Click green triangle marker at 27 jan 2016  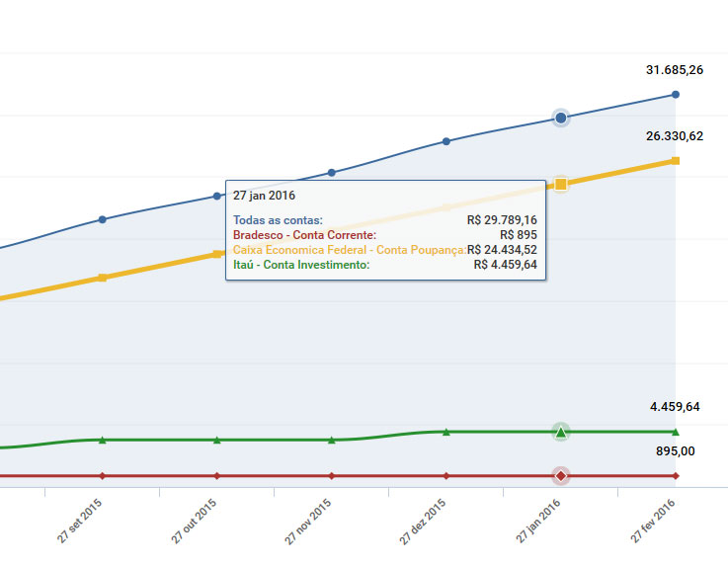coord(561,433)
